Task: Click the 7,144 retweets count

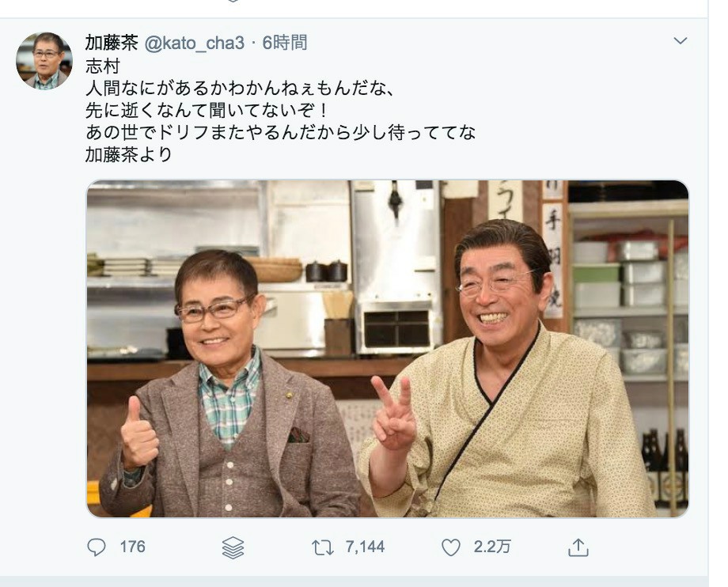Action: (365, 547)
